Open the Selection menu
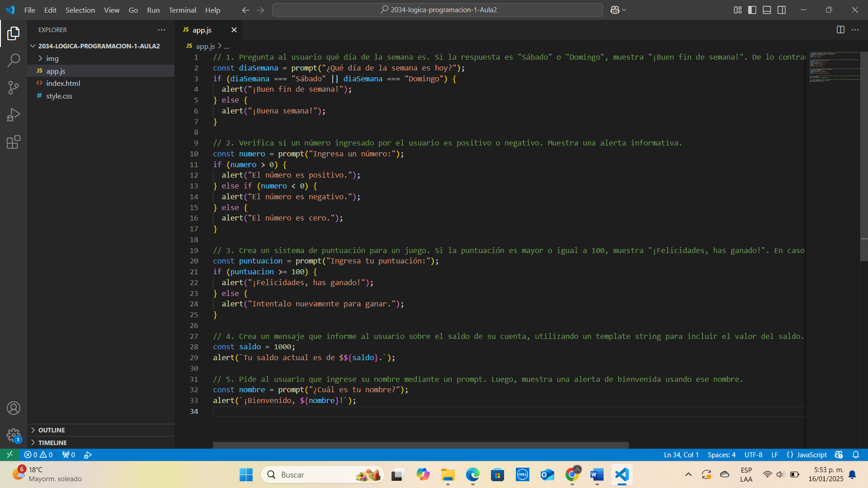The height and width of the screenshot is (488, 868). (x=80, y=10)
